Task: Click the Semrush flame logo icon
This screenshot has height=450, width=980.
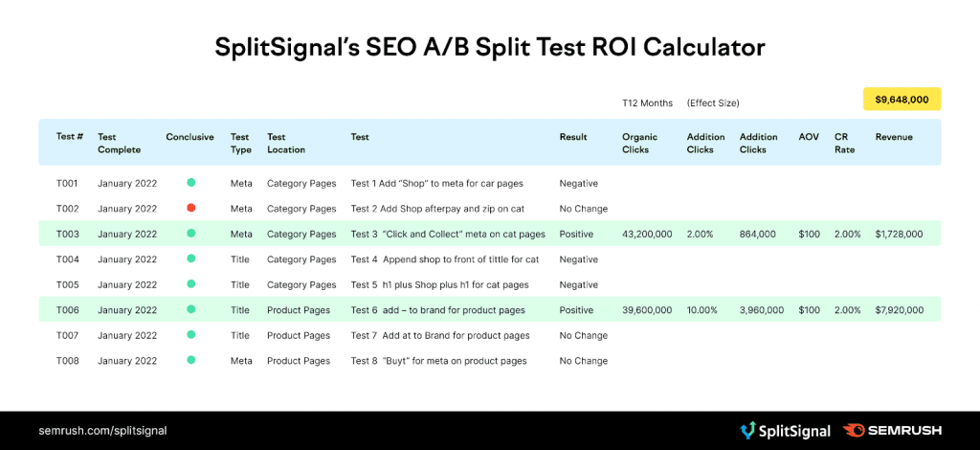Action: (855, 431)
